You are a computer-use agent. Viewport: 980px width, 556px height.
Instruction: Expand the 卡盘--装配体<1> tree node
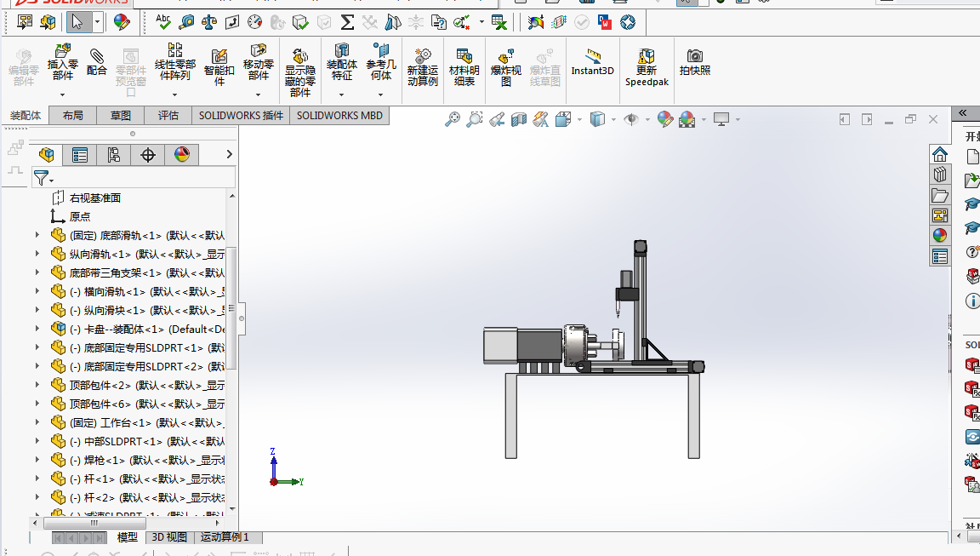37,328
